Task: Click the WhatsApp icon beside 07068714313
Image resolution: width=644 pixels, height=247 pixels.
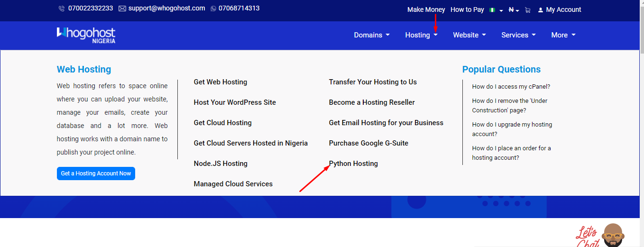Action: click(213, 9)
